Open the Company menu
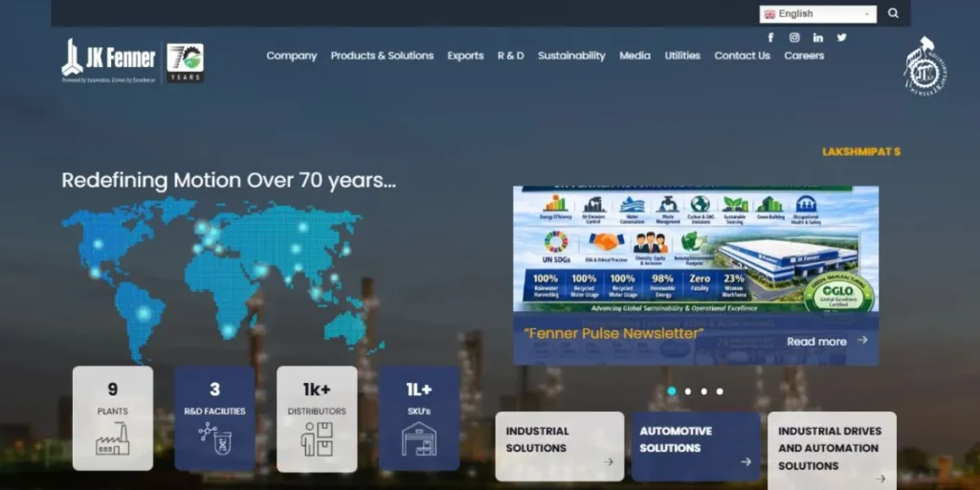The width and height of the screenshot is (980, 490). 292,56
